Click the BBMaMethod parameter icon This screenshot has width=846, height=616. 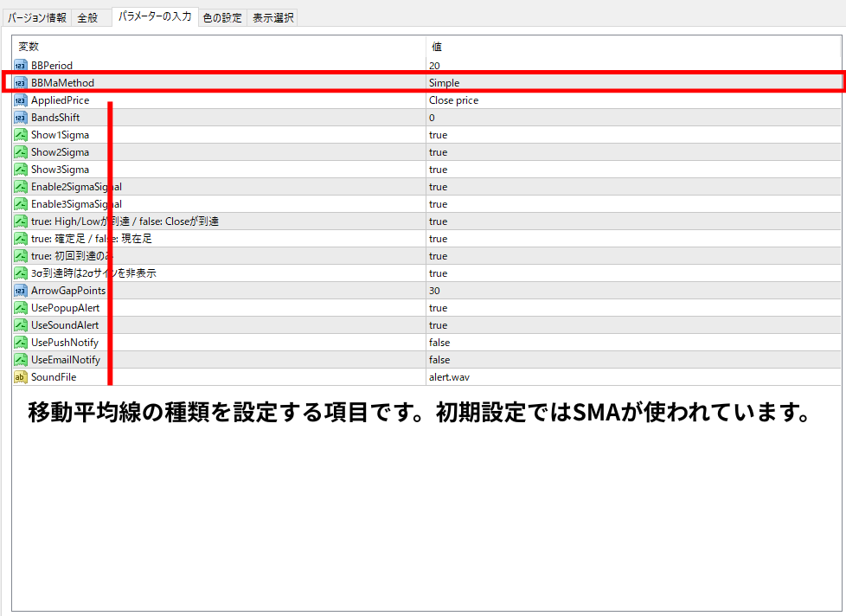[21, 83]
